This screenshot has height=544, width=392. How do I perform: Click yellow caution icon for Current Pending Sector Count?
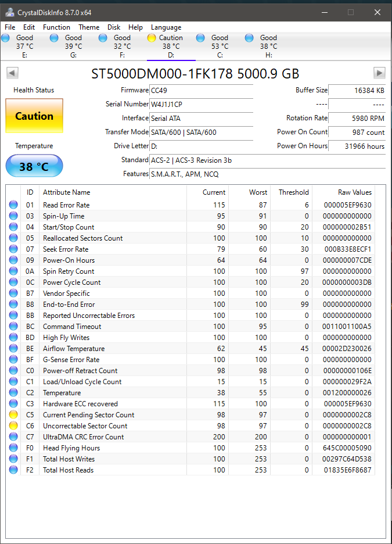coord(13,414)
